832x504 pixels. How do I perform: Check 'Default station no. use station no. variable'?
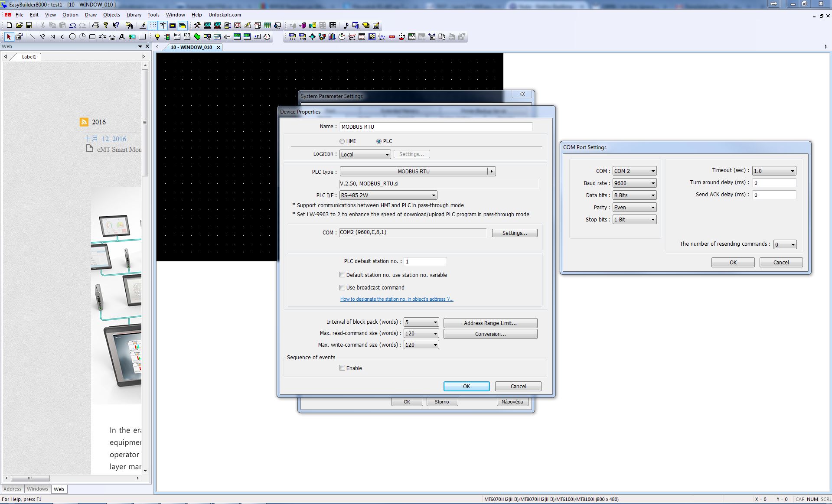[x=342, y=275]
